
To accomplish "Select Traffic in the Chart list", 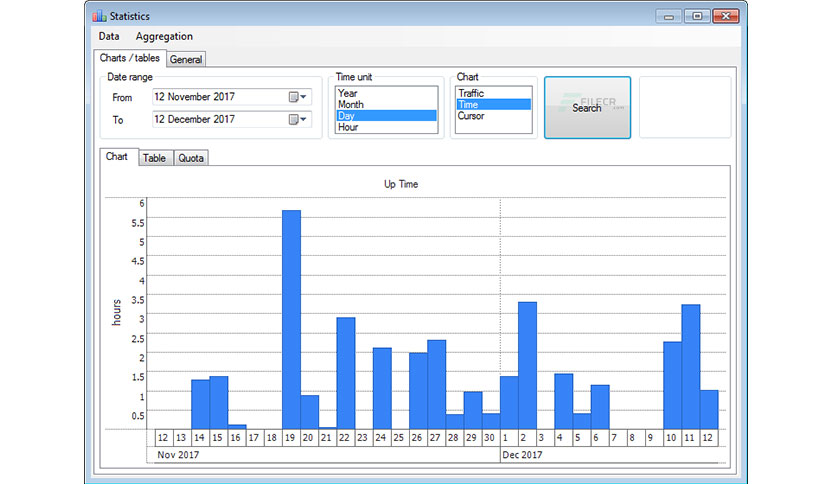I will tap(494, 93).
